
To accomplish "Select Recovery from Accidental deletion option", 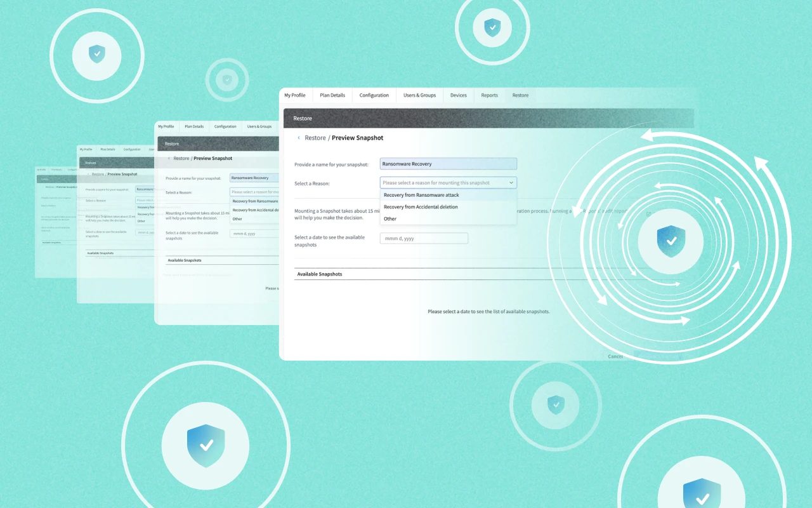I will (x=420, y=206).
